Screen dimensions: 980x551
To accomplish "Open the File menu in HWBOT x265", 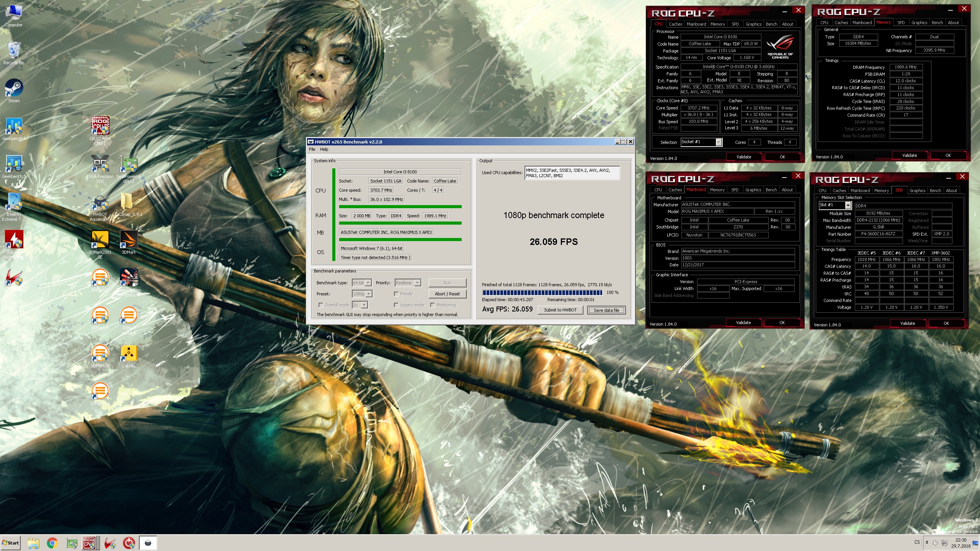I will point(312,149).
